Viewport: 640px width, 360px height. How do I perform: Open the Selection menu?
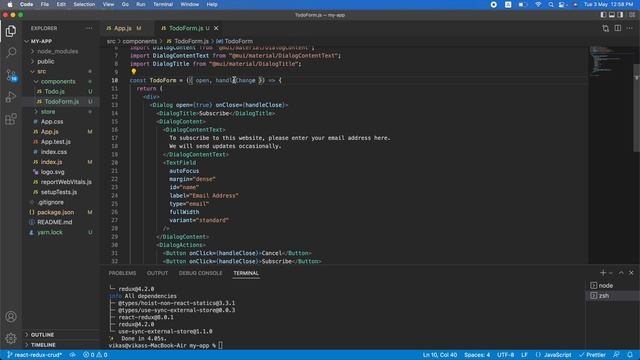coord(84,4)
